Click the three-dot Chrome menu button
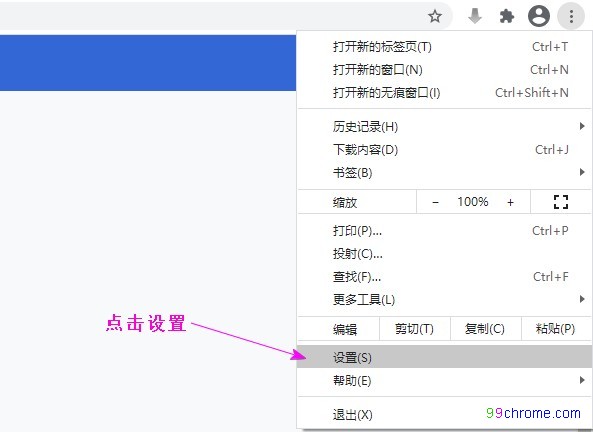The height and width of the screenshot is (432, 593). [x=571, y=16]
